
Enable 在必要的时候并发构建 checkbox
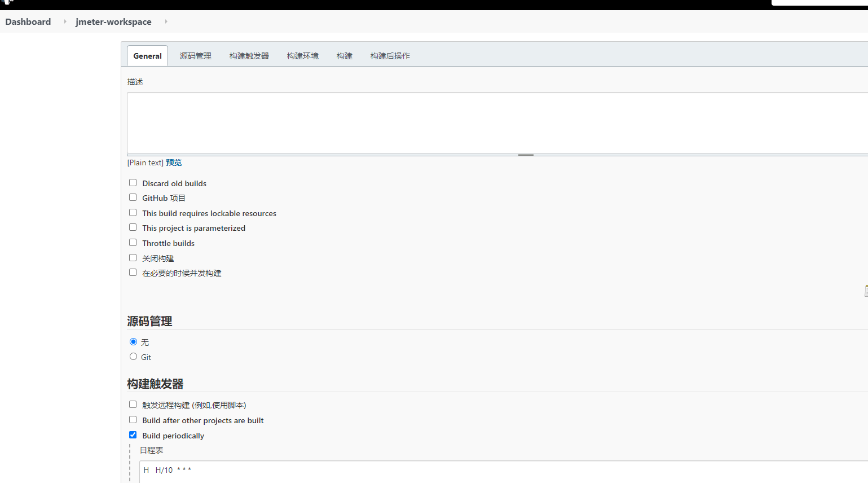[x=133, y=273]
